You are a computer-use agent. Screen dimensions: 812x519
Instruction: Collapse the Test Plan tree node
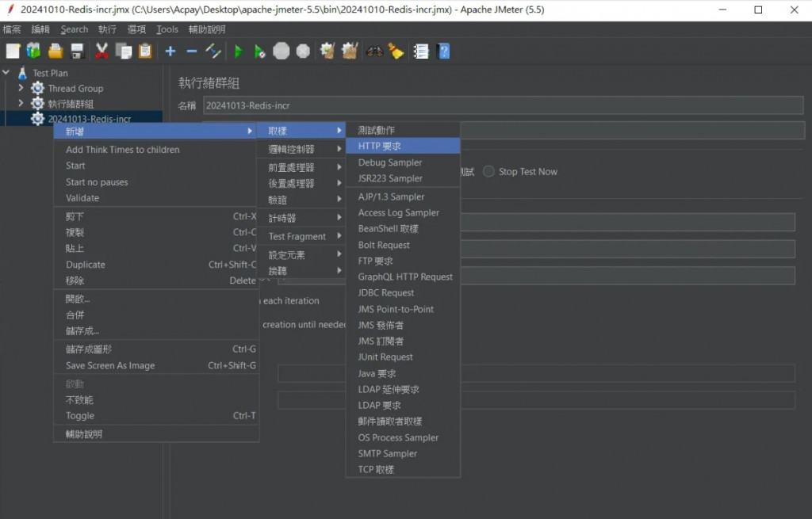[x=6, y=73]
